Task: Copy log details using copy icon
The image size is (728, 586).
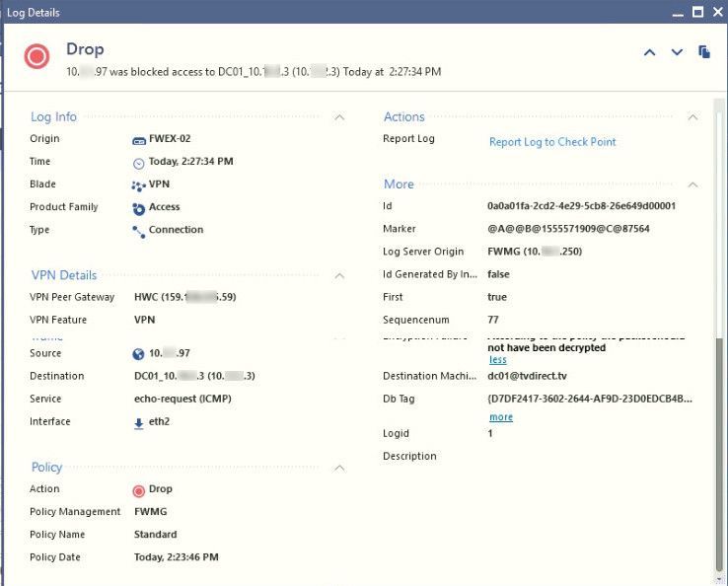Action: (704, 52)
